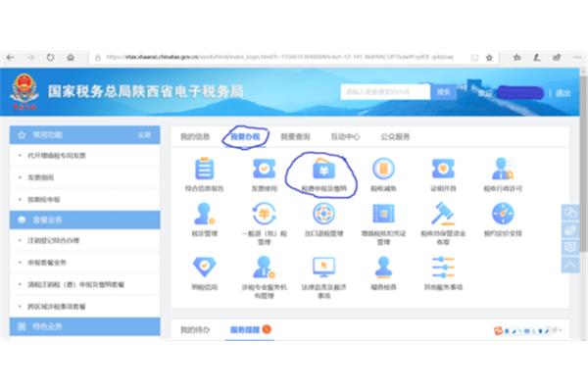Open 出口退税管理 globe icon
The height and width of the screenshot is (392, 588).
323,214
